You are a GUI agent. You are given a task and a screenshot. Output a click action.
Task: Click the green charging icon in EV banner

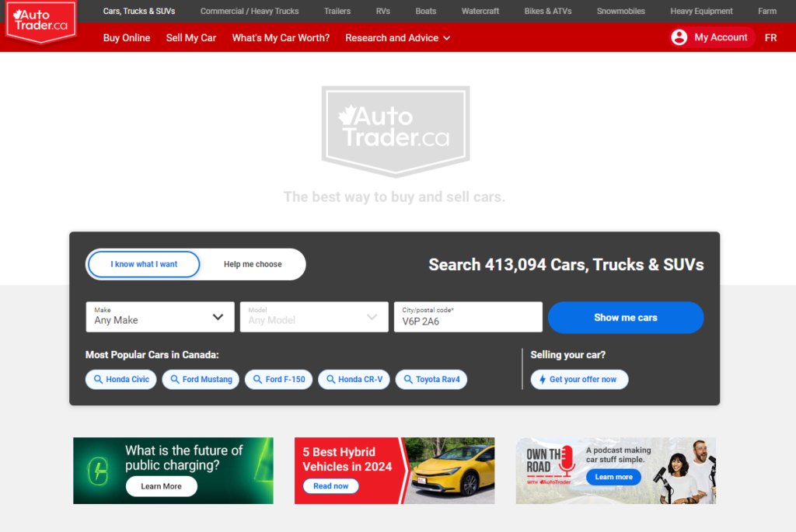(x=98, y=471)
